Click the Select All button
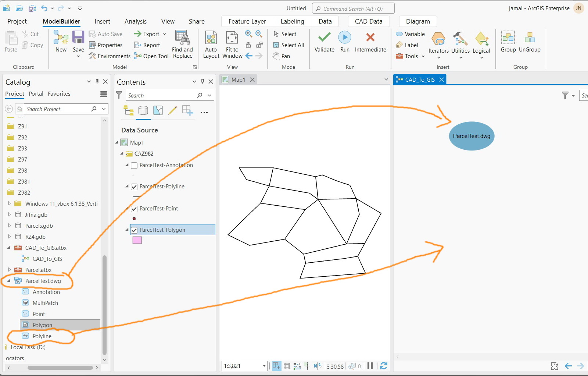Viewport: 588px width, 376px height. pos(289,45)
